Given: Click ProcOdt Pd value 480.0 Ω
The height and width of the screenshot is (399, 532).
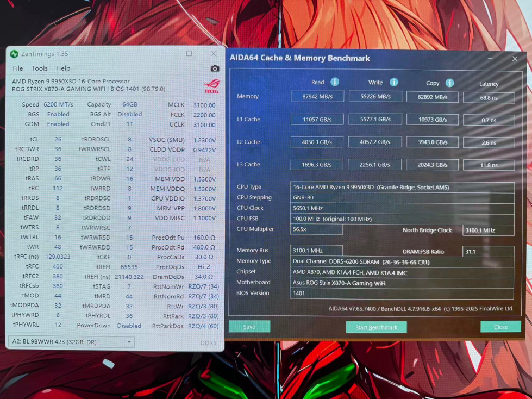Looking at the screenshot, I should 204,247.
